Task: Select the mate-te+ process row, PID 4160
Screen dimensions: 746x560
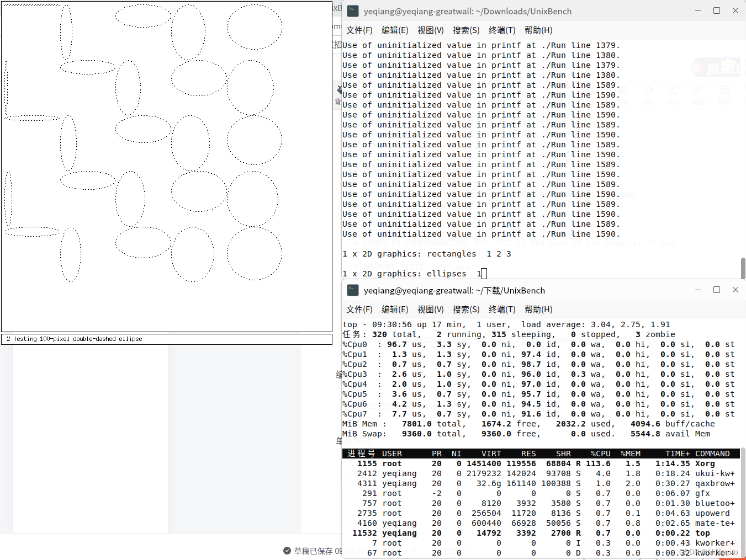Action: pos(541,523)
